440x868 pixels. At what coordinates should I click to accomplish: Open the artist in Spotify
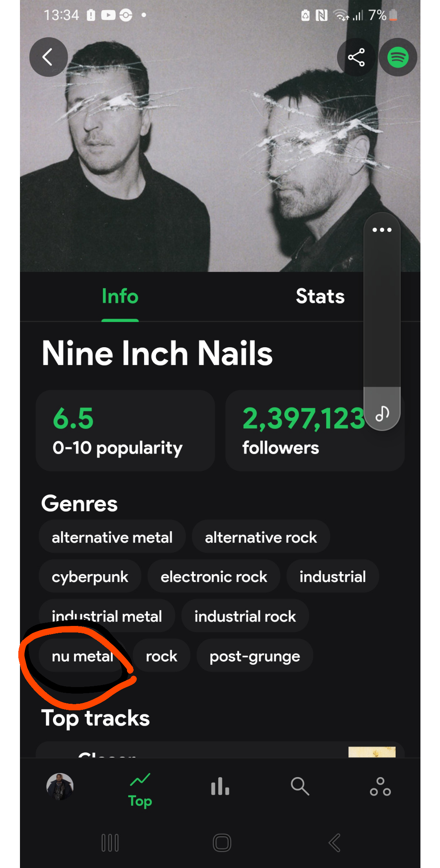coord(397,57)
